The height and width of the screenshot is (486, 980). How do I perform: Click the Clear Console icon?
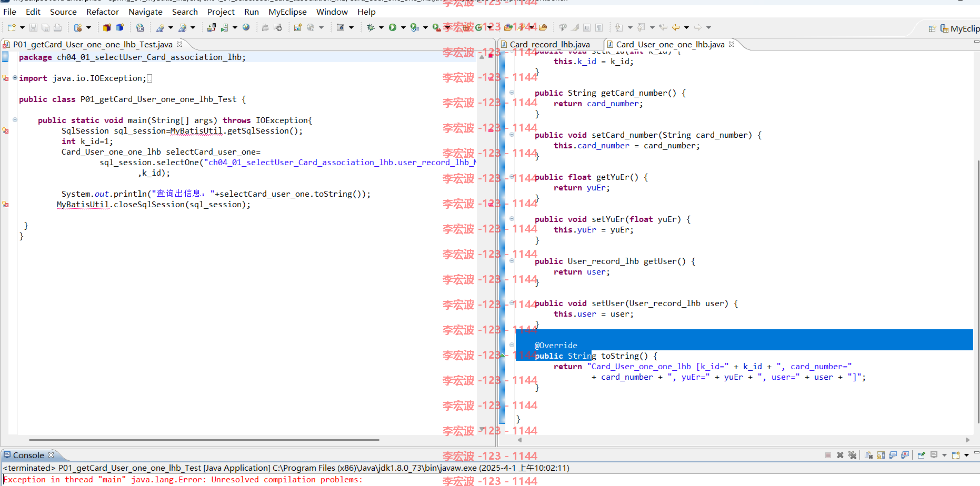(x=868, y=455)
